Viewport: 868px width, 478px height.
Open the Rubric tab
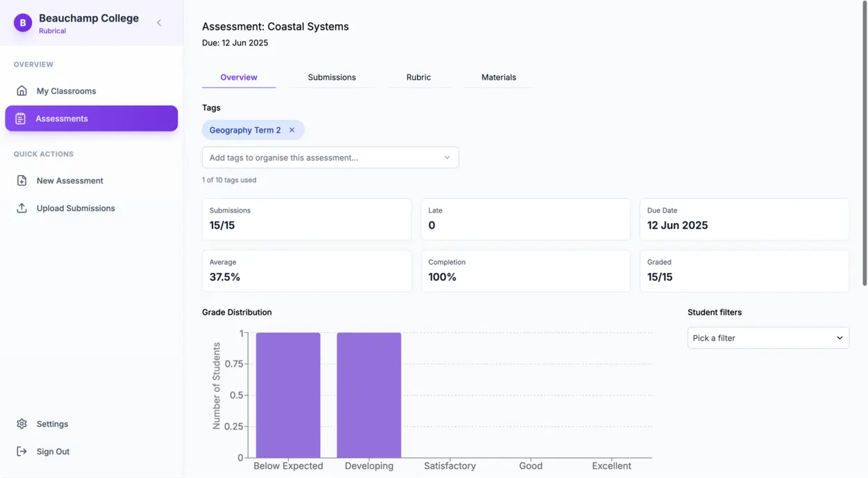(419, 77)
